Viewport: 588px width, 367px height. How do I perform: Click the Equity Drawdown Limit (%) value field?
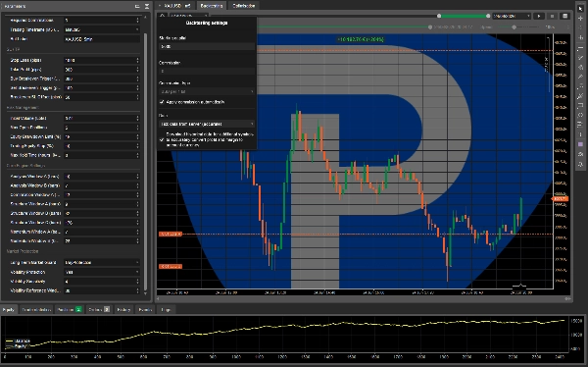click(102, 136)
